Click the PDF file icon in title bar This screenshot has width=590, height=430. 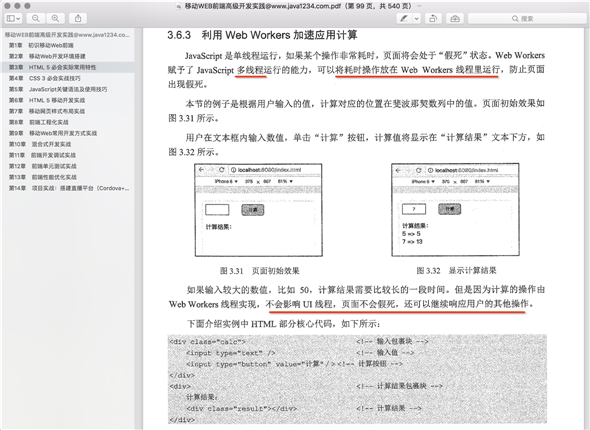point(179,6)
